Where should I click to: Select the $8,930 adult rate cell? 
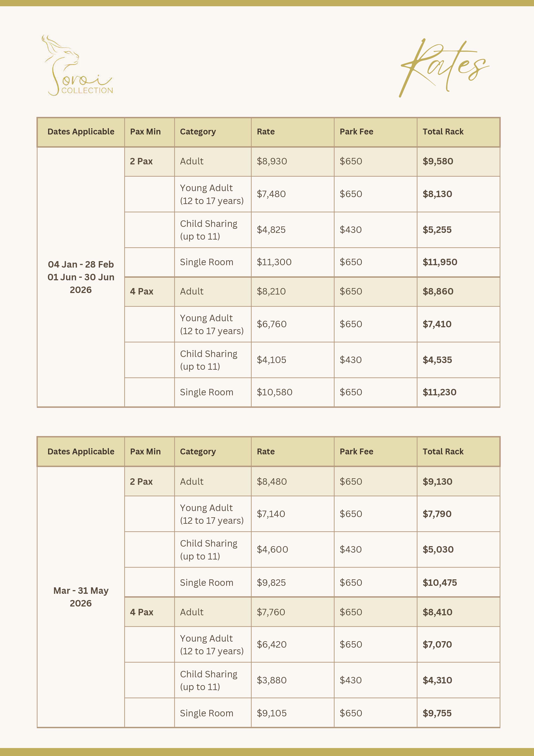point(272,161)
